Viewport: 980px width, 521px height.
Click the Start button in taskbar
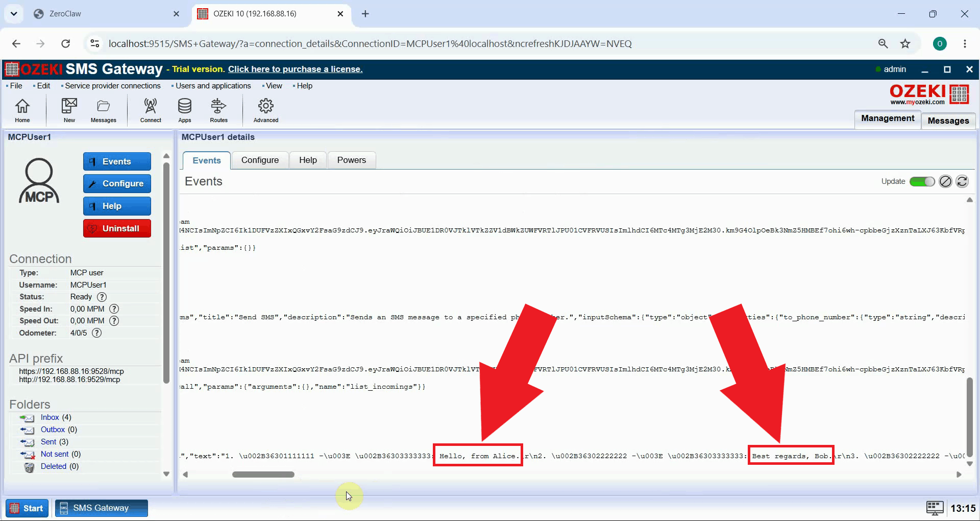(27, 508)
